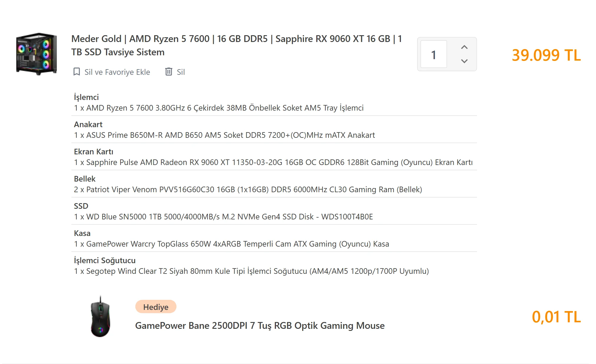Viewport: 596px width, 364px height.
Task: Select the GamePower Warcry Kasa row
Action: pyautogui.click(x=231, y=244)
